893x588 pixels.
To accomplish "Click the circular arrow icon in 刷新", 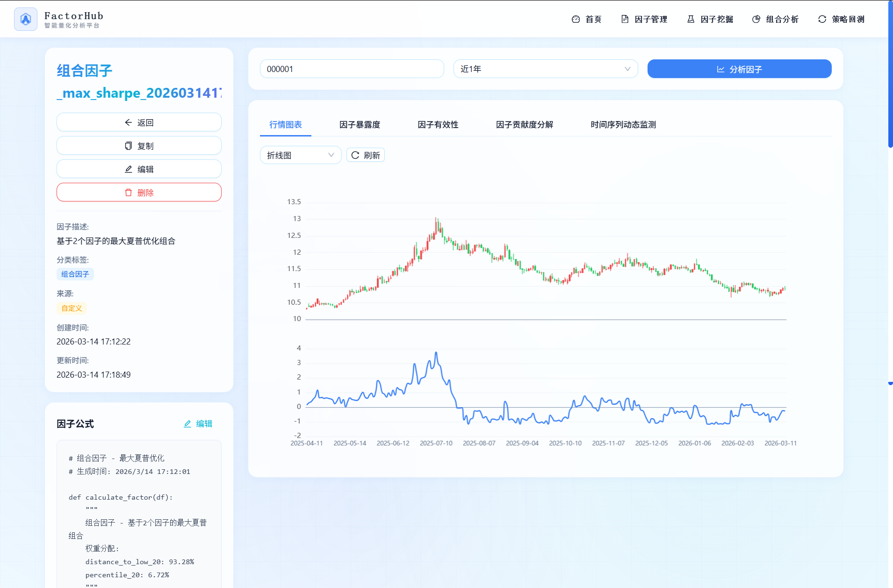I will click(x=355, y=155).
